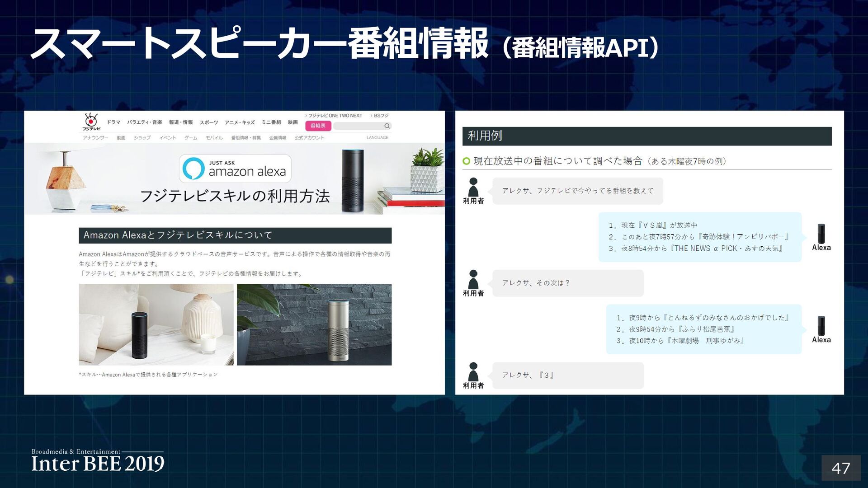Click the green circle bullet marker
The height and width of the screenshot is (488, 868).
pyautogui.click(x=467, y=161)
